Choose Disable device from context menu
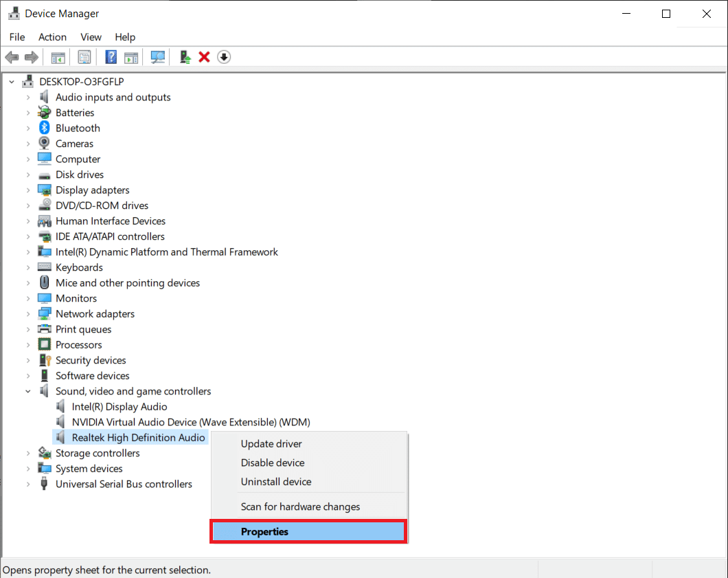The height and width of the screenshot is (578, 728). tap(309, 463)
